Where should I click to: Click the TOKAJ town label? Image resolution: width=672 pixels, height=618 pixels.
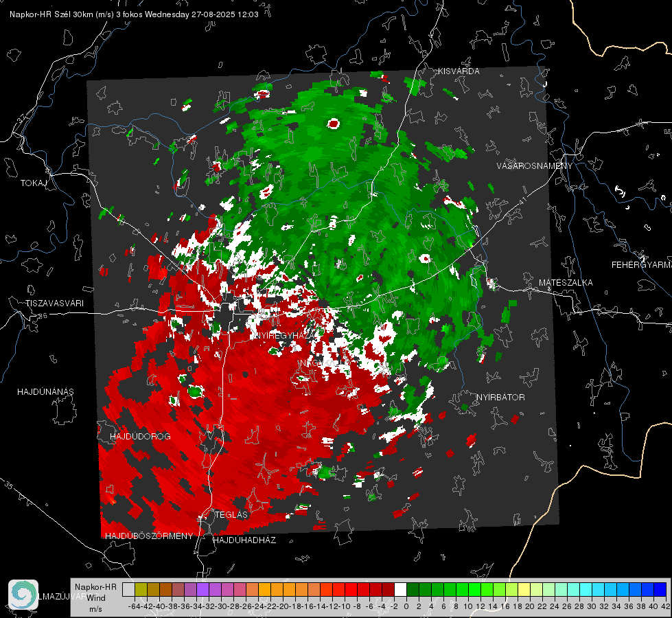(x=34, y=183)
